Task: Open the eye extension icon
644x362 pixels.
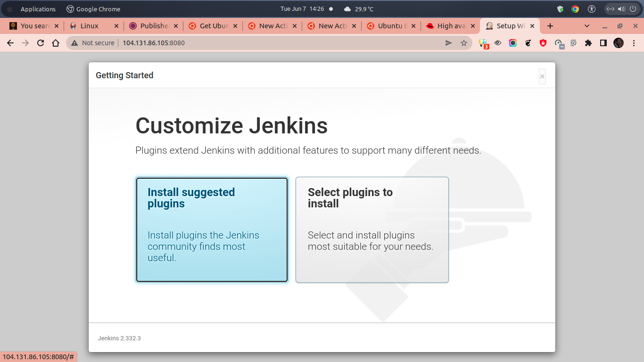Action: pyautogui.click(x=498, y=43)
